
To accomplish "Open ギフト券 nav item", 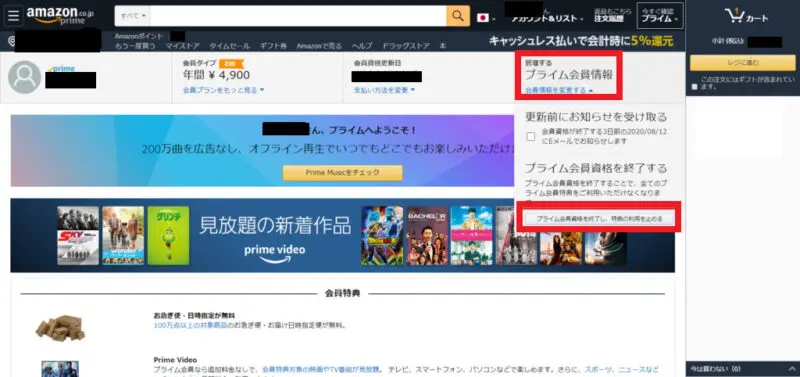I will [x=273, y=46].
